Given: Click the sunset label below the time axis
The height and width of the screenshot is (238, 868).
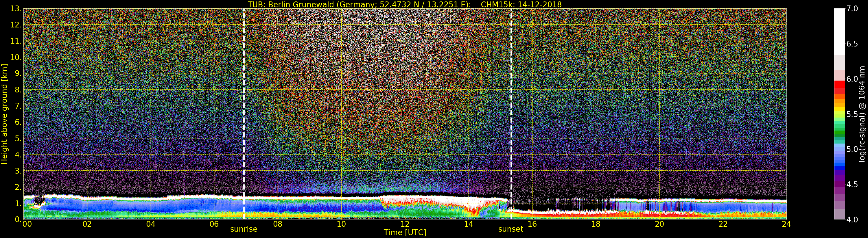Looking at the screenshot, I should 511,229.
